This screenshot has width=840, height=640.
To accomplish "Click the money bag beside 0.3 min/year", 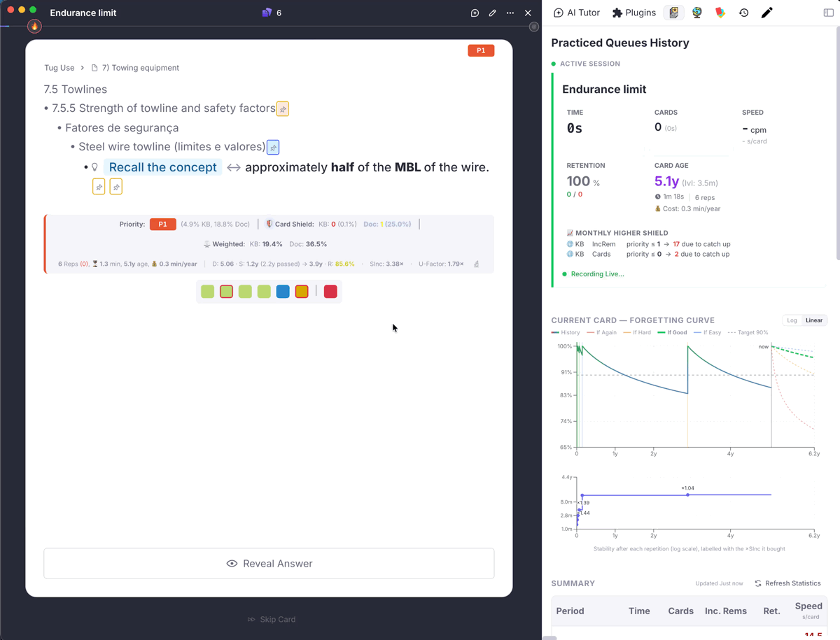I will [154, 264].
